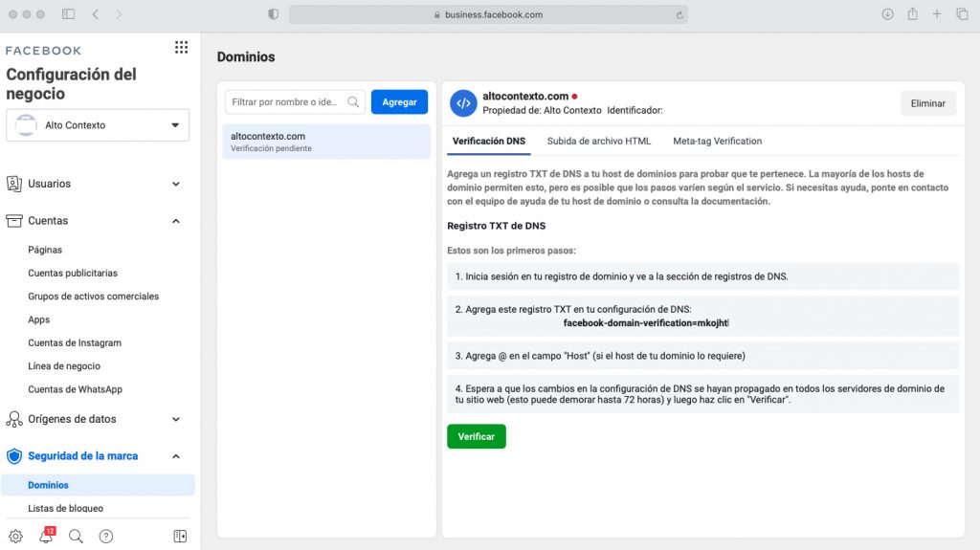
Task: Open Páginas in the sidebar
Action: [45, 250]
